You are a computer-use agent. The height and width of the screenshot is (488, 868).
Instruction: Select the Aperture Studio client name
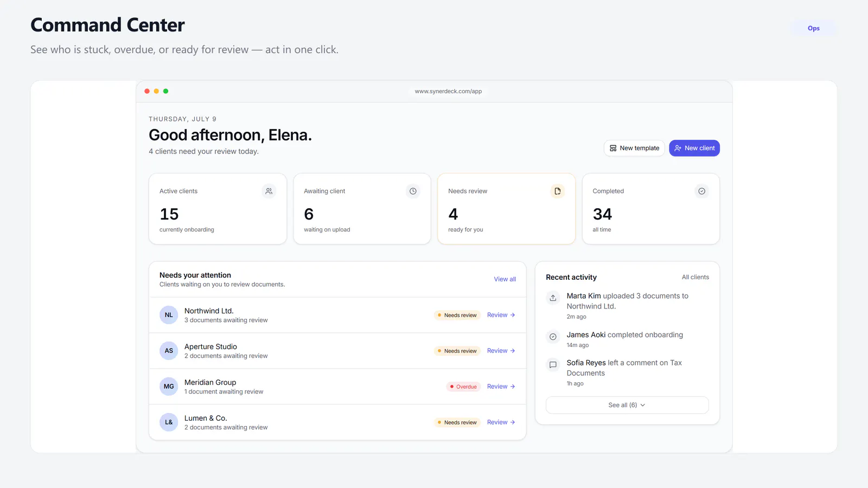click(x=210, y=346)
